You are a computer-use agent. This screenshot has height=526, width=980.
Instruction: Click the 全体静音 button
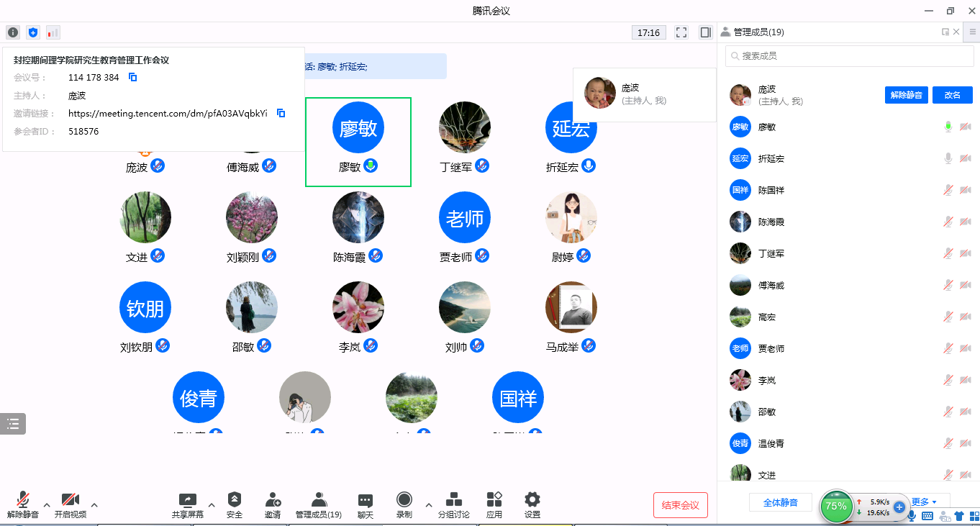tap(781, 502)
